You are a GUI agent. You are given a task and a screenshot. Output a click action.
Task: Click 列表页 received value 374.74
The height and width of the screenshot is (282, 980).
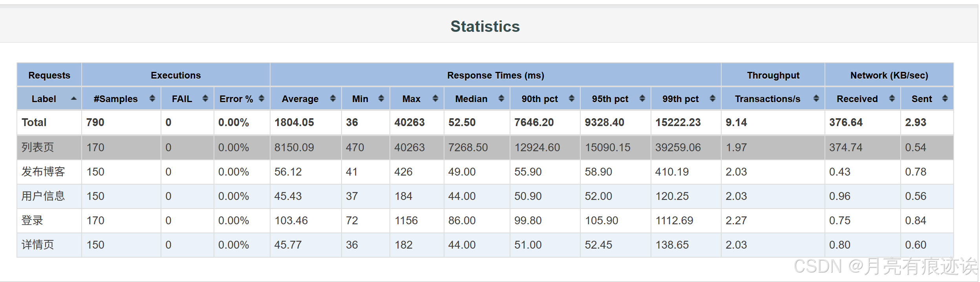pos(846,147)
